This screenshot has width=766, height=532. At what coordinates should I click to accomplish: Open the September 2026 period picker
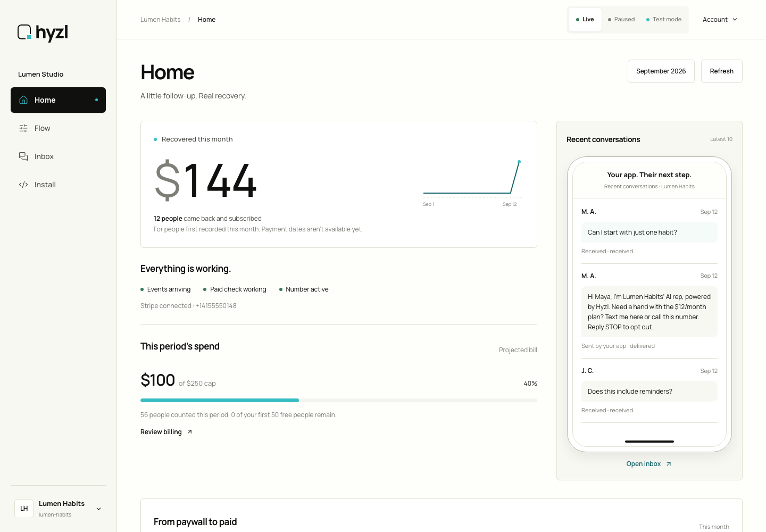(661, 71)
